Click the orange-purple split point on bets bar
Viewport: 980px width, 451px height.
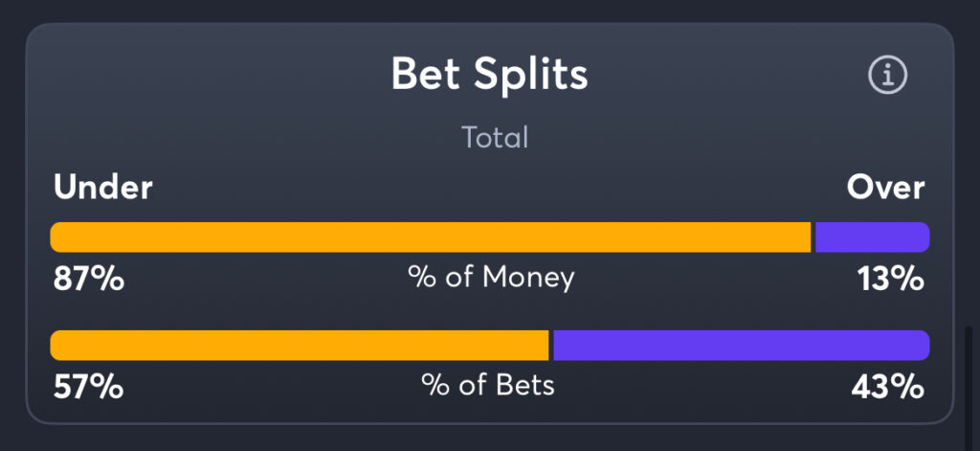pyautogui.click(x=551, y=346)
